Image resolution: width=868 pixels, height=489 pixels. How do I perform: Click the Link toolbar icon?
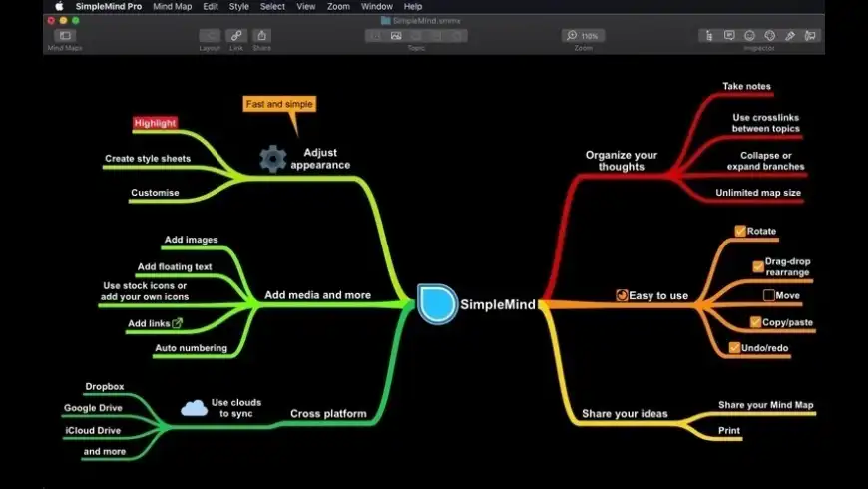coord(236,36)
